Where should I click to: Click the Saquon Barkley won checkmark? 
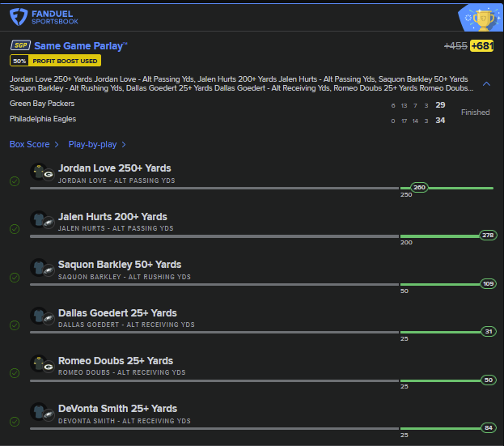[x=15, y=277]
